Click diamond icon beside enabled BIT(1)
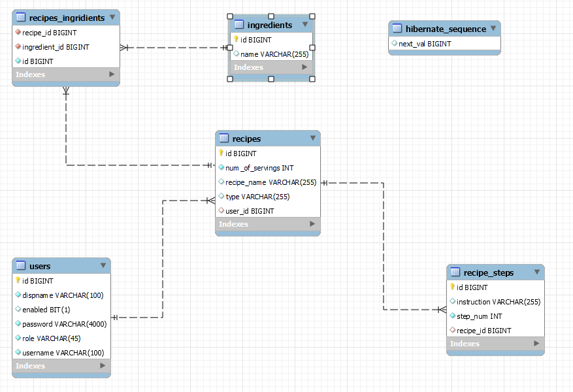The image size is (573, 392). pyautogui.click(x=18, y=309)
